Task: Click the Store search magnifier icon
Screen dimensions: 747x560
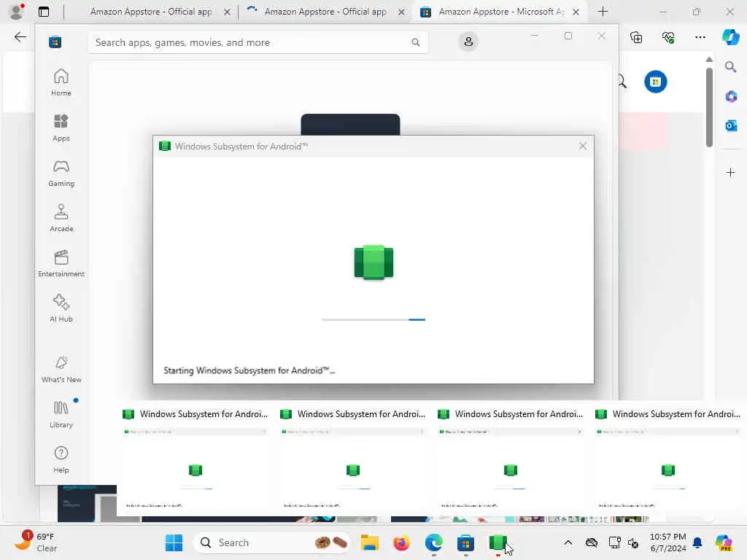Action: coord(415,42)
